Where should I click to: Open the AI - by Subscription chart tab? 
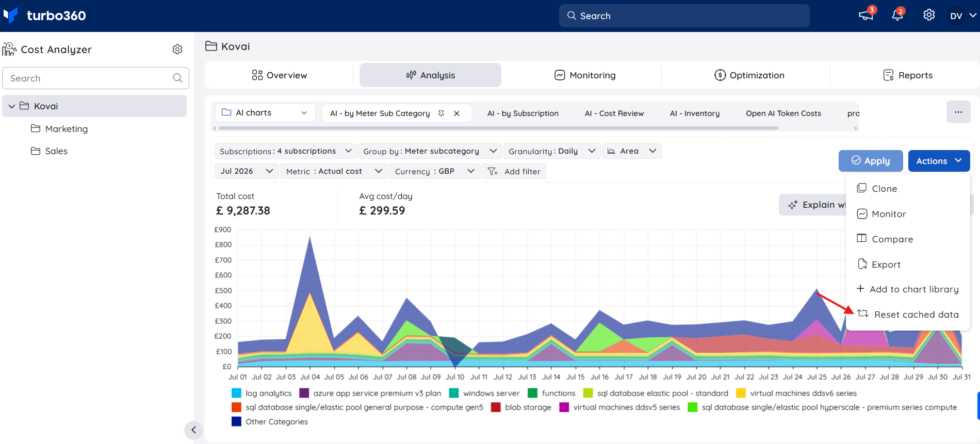(x=522, y=113)
